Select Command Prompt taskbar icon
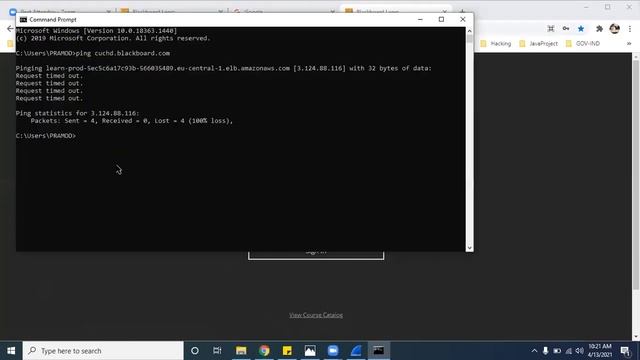640x360 pixels. coord(379,351)
